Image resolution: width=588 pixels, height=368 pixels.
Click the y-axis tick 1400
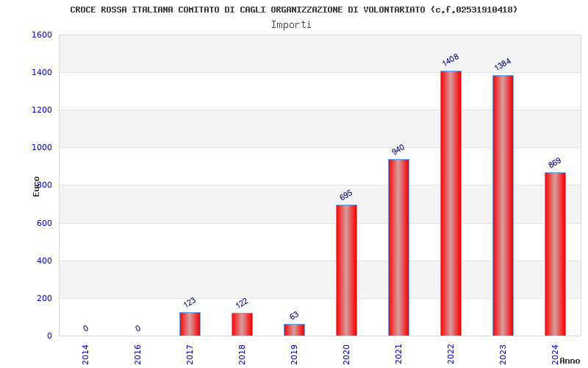click(x=42, y=72)
